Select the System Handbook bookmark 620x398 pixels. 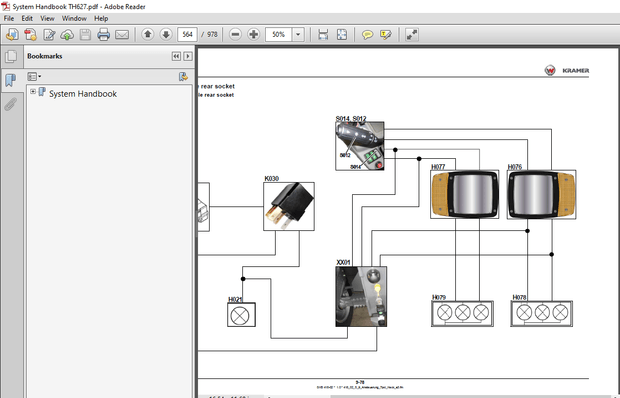[83, 94]
